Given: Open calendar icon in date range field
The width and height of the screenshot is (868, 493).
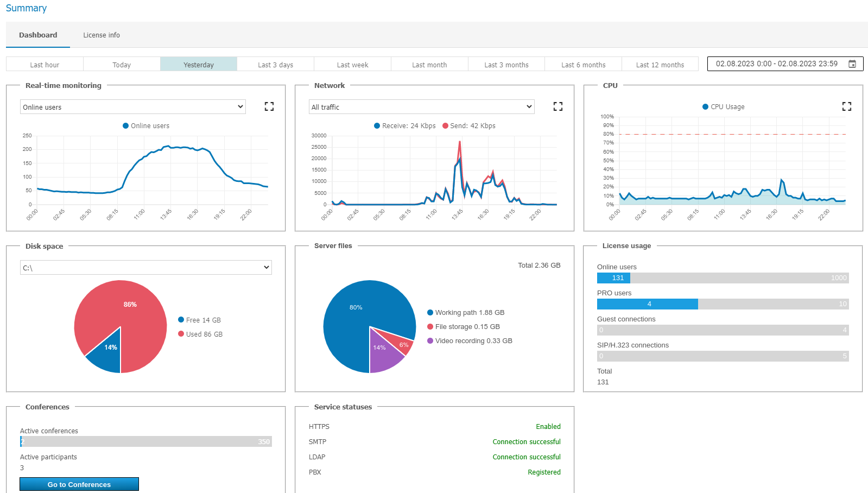Looking at the screenshot, I should (852, 64).
